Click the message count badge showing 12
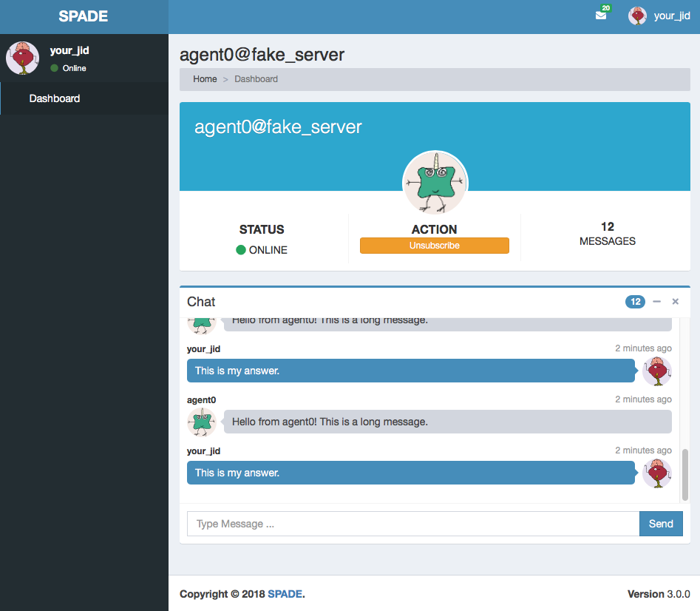Image resolution: width=700 pixels, height=611 pixels. pos(635,302)
